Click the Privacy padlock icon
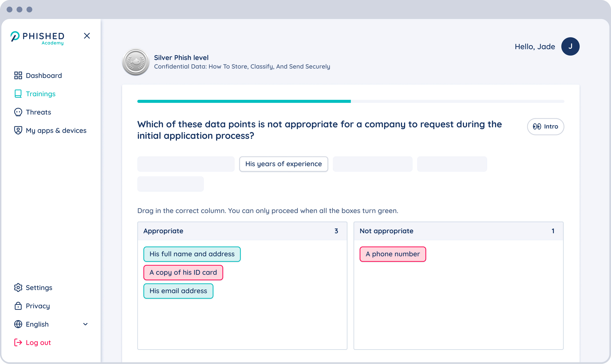The height and width of the screenshot is (364, 611). (x=18, y=306)
